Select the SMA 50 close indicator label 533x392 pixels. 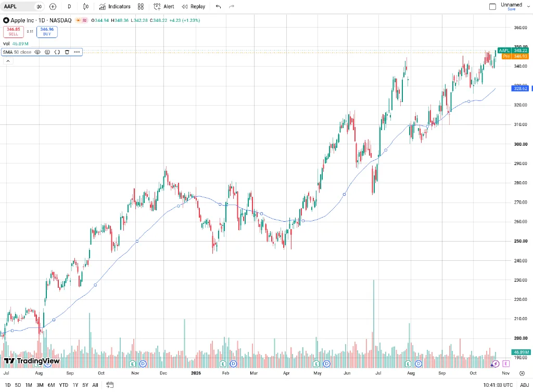(x=17, y=52)
